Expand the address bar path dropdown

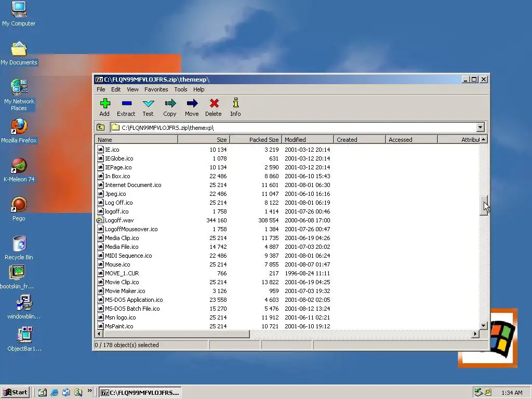coord(480,128)
